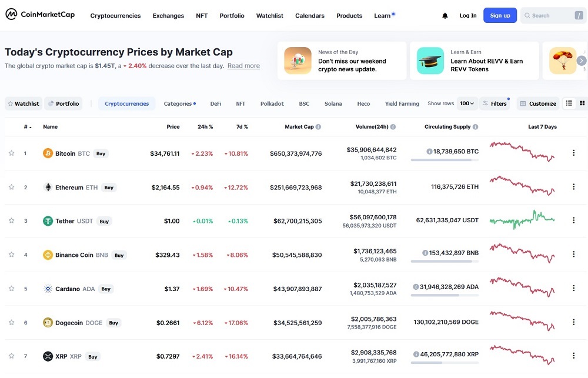Click the notification bell icon
The height and width of the screenshot is (378, 588).
coord(445,16)
